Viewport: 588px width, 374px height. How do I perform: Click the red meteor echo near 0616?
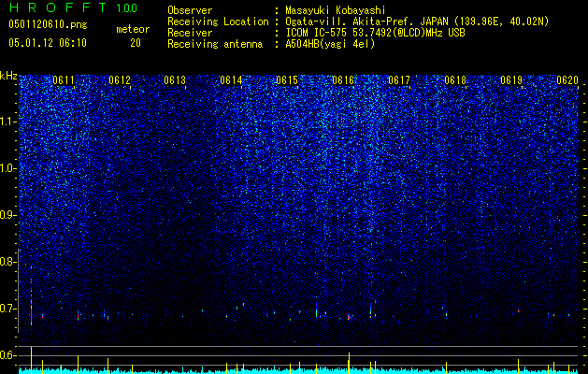(349, 317)
